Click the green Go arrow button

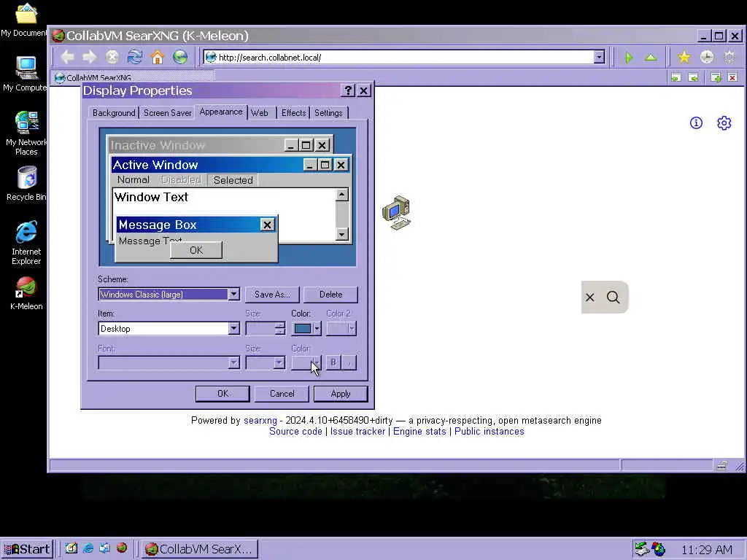coord(629,58)
